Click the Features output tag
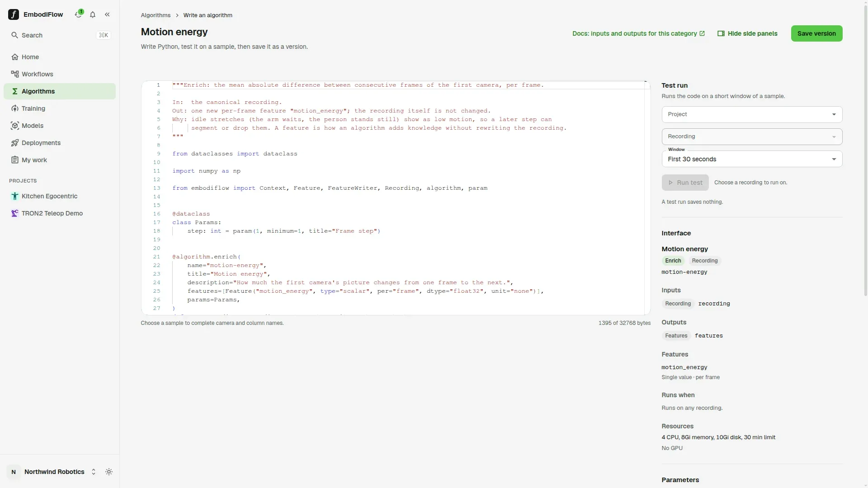Screen dimensions: 868x488 click(x=676, y=336)
